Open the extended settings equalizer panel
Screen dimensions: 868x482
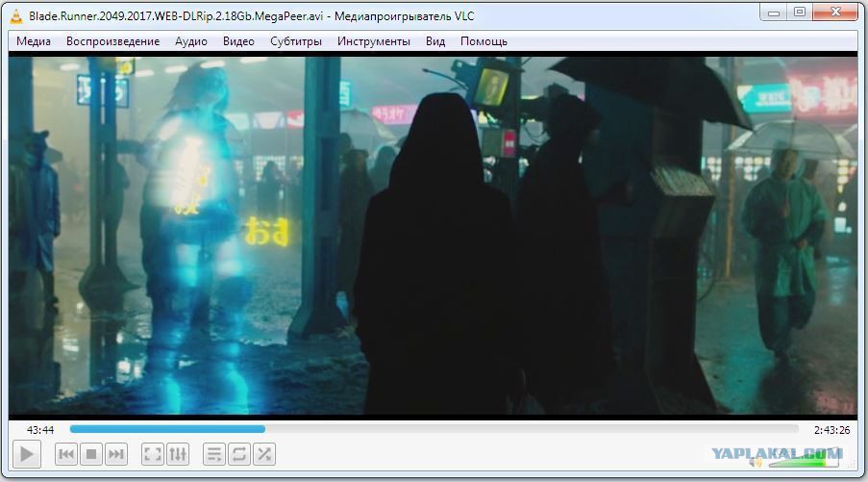[178, 455]
